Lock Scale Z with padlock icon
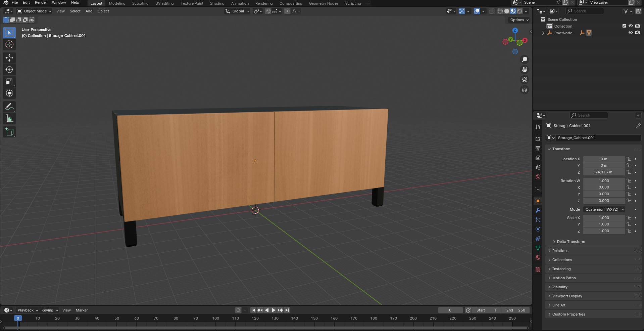This screenshot has height=331, width=644. tap(629, 231)
